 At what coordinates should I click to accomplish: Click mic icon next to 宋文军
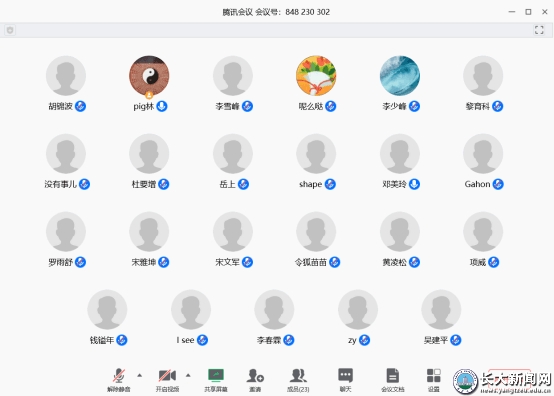(x=247, y=262)
